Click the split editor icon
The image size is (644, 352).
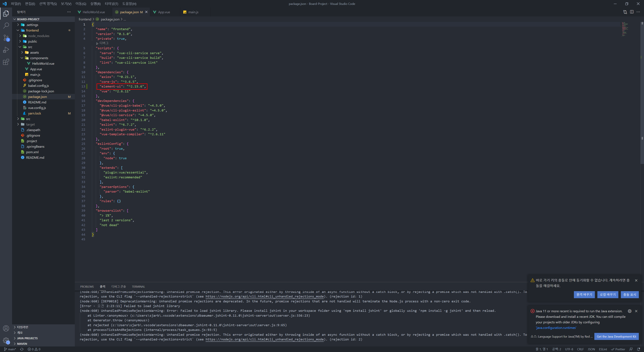pos(631,12)
